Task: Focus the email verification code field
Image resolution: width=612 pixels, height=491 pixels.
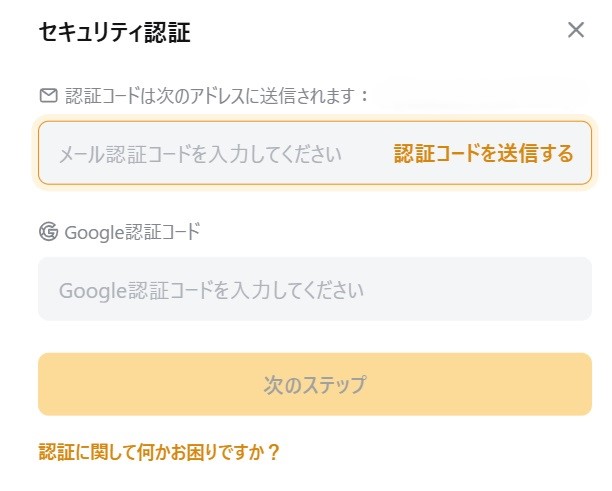Action: point(200,154)
